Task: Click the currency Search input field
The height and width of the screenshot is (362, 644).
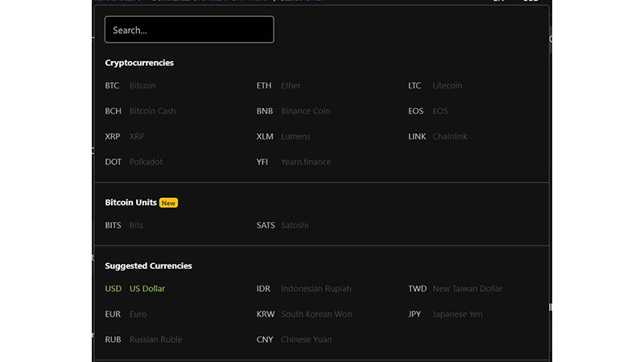Action: (189, 30)
